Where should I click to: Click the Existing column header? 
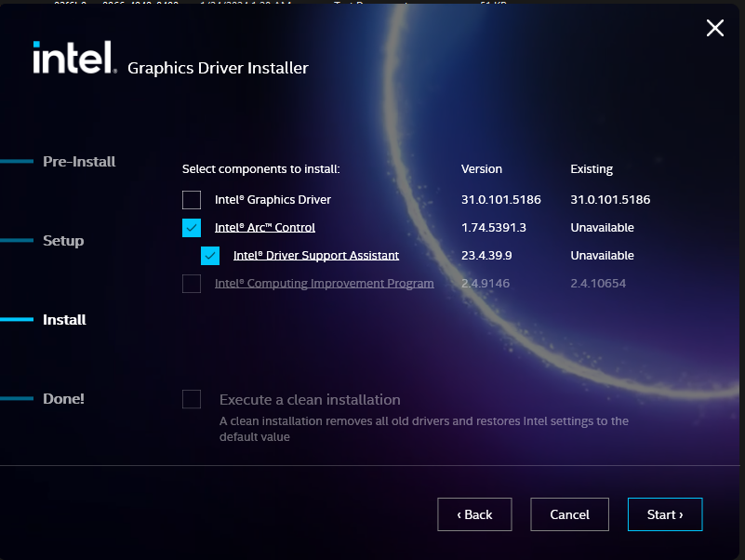pyautogui.click(x=592, y=169)
